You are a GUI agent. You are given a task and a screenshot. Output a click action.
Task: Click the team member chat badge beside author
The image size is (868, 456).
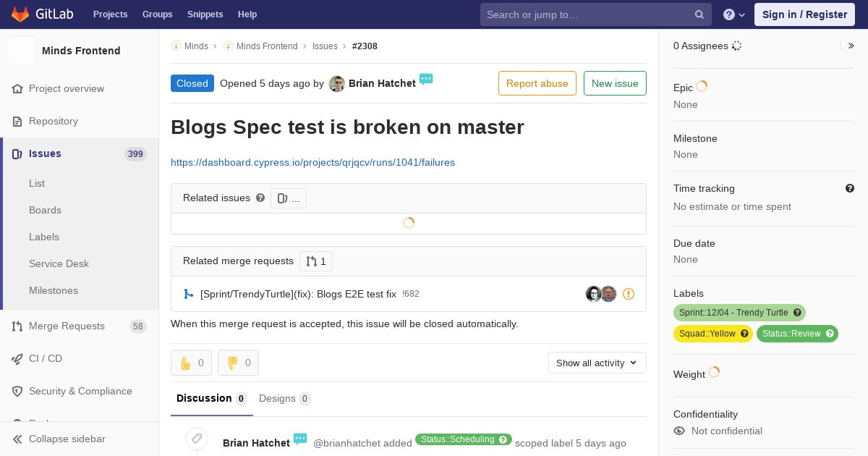pos(426,79)
